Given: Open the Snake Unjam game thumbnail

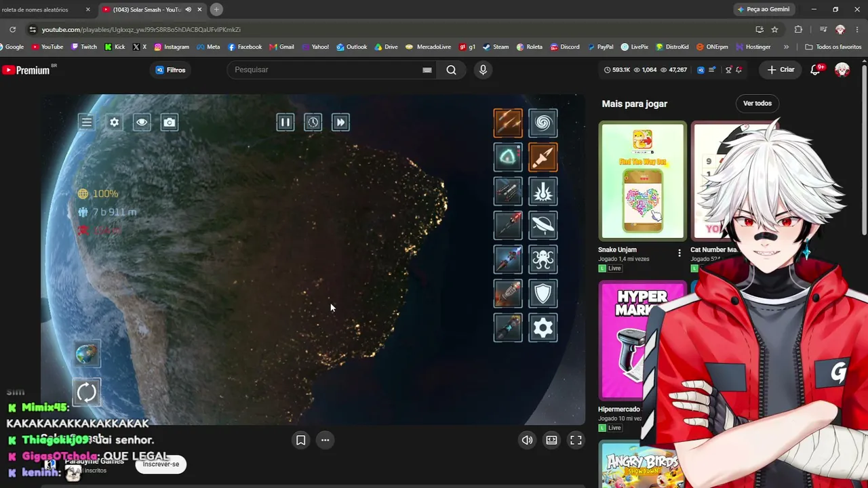Looking at the screenshot, I should tap(642, 181).
